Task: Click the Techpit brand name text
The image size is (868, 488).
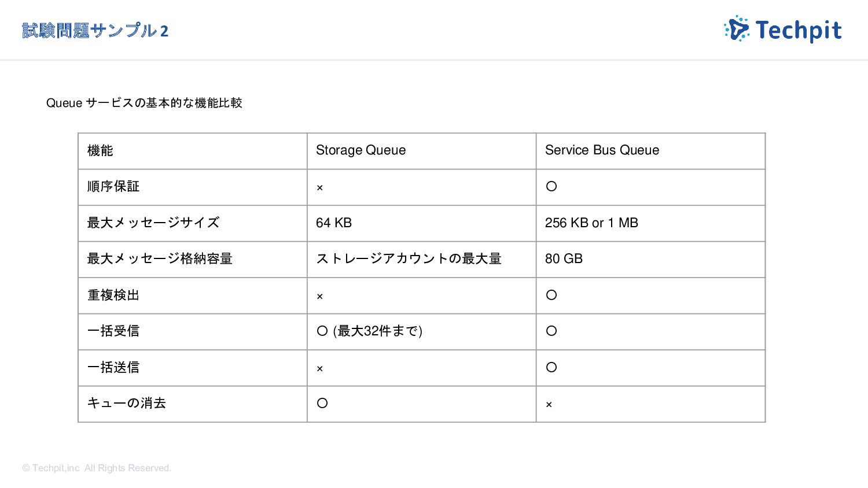Action: click(799, 30)
